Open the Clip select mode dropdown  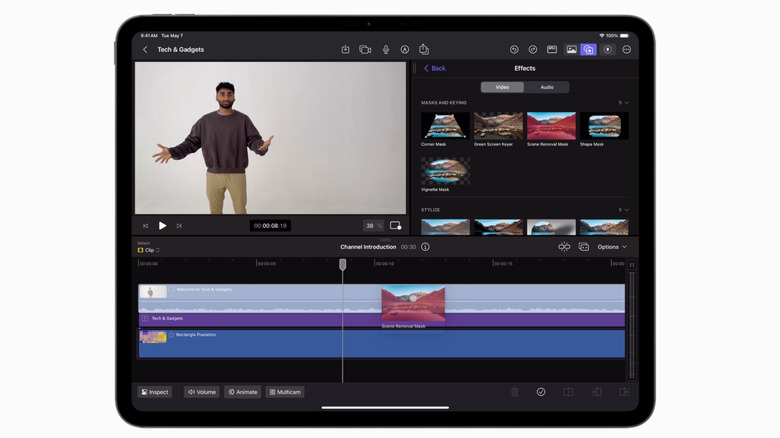(x=149, y=250)
